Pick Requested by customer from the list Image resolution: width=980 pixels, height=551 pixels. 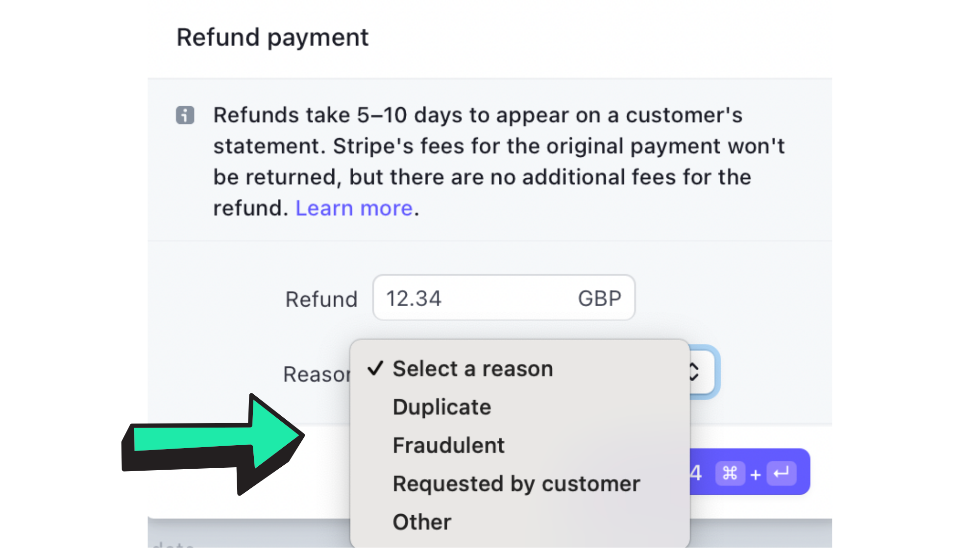(x=516, y=484)
